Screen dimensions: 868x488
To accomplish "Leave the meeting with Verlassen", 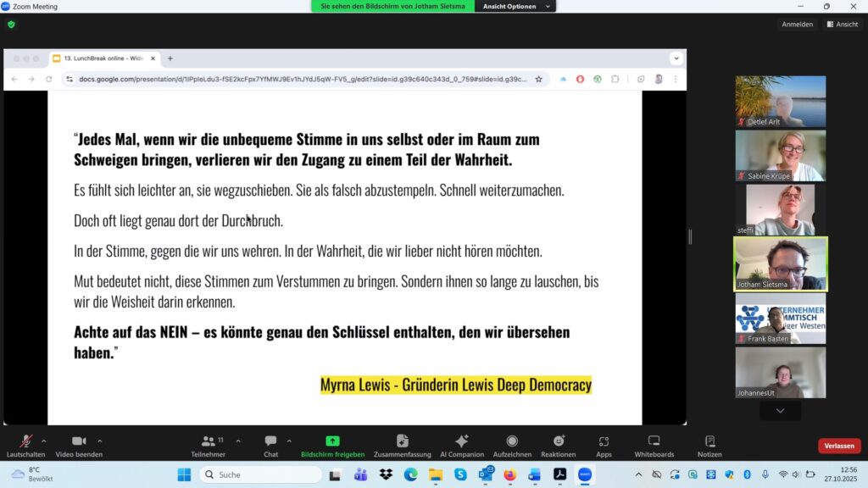I will tap(838, 446).
